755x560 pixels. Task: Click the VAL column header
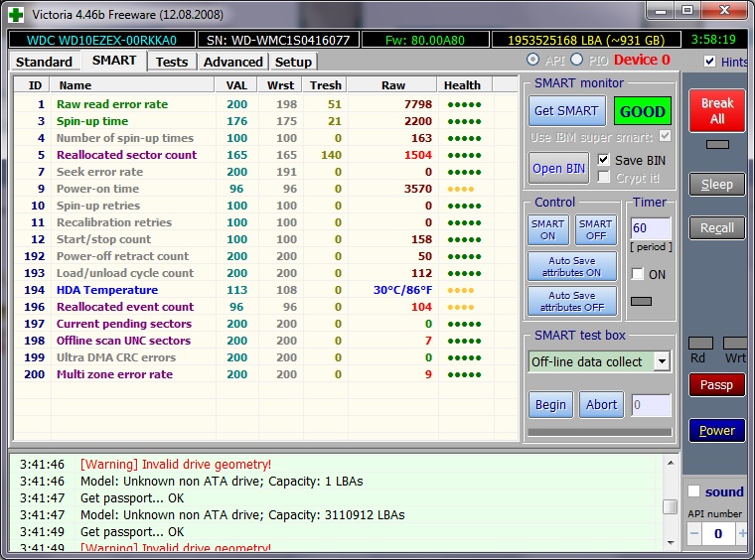point(236,85)
